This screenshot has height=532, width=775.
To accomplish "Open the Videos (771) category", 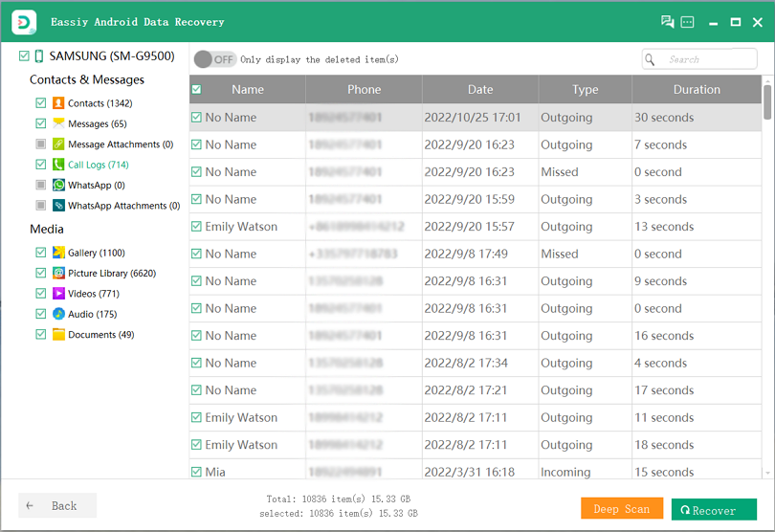I will [94, 294].
